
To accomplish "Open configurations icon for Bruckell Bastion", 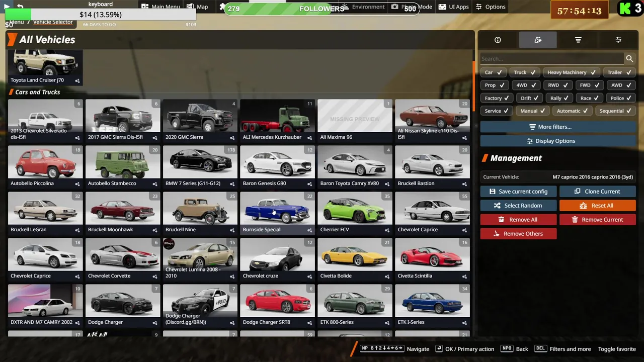I will (x=465, y=184).
